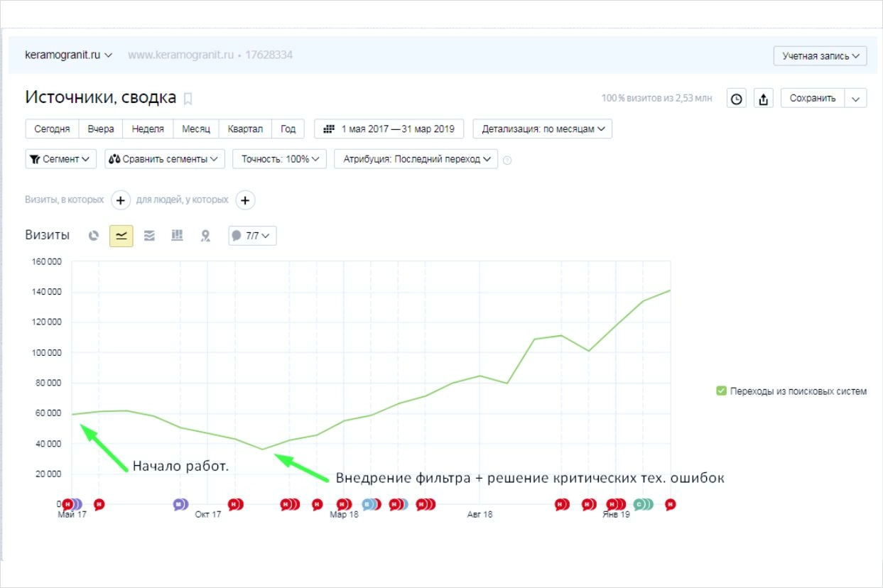Click the 140 000 axis label
883x588 pixels.
(x=48, y=292)
